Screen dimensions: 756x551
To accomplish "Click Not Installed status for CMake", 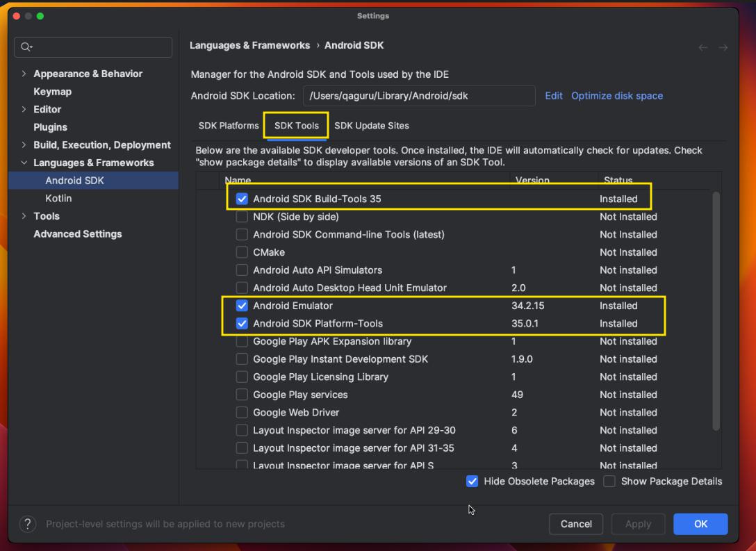I will 627,252.
